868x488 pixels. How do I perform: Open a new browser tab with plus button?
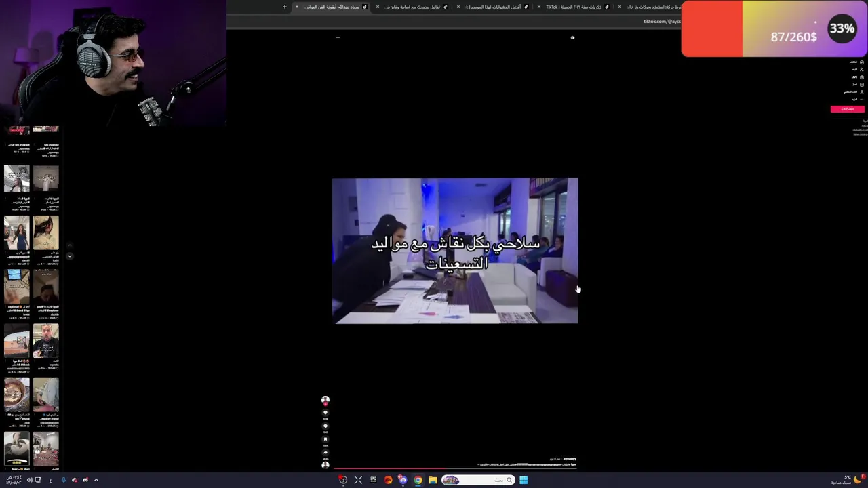(x=285, y=7)
